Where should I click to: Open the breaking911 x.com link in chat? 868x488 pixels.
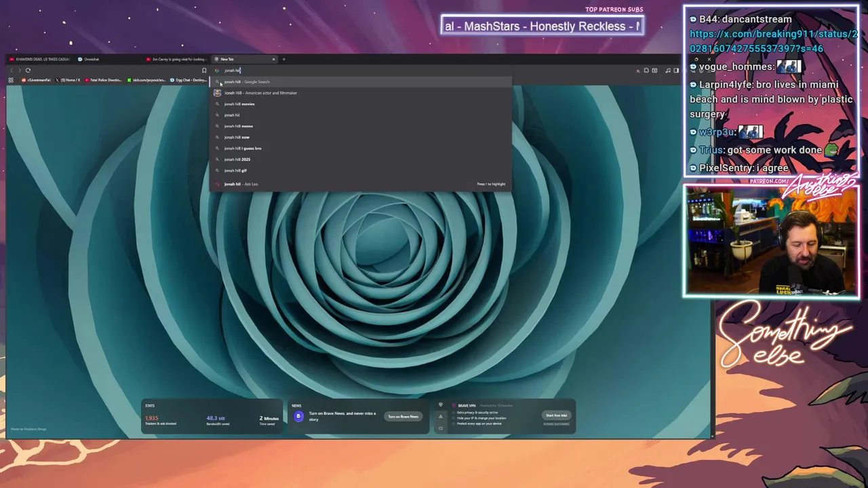coord(773,41)
